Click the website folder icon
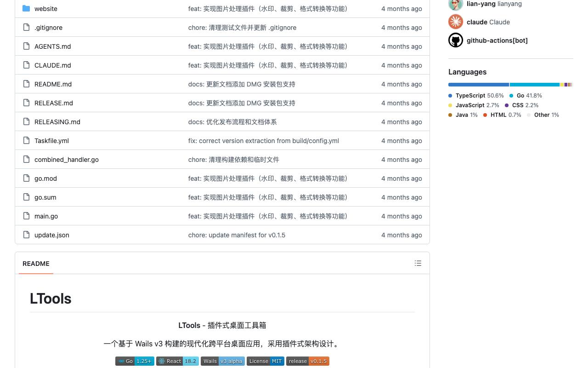This screenshot has width=588, height=368. coord(26,9)
